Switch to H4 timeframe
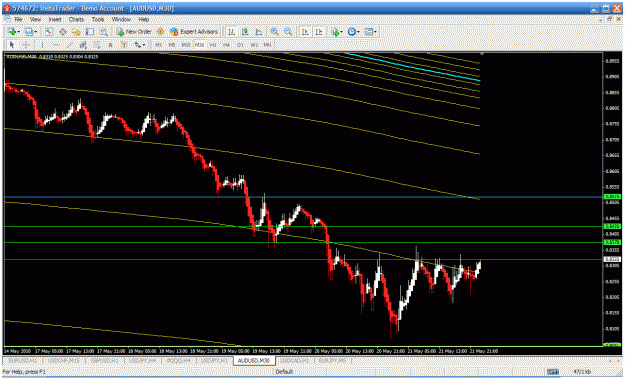 (x=226, y=45)
